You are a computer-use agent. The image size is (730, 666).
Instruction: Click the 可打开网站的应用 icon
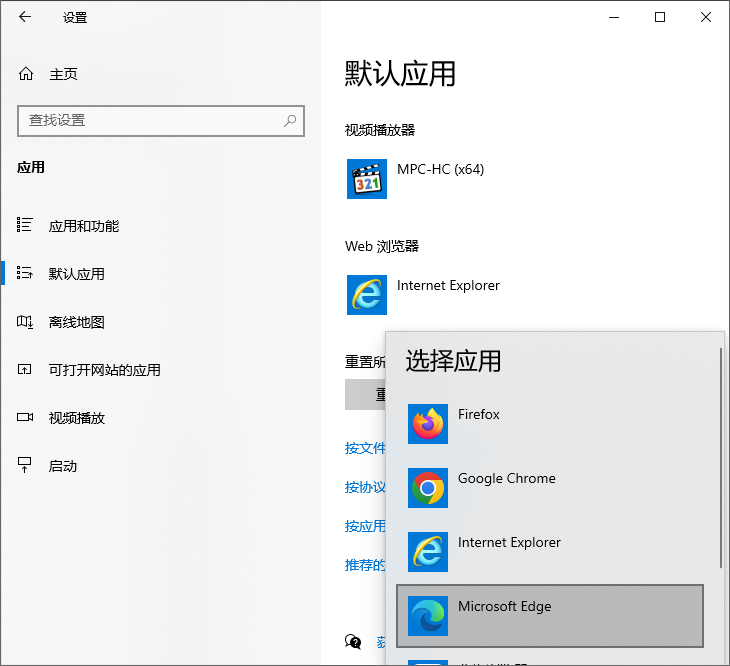25,370
